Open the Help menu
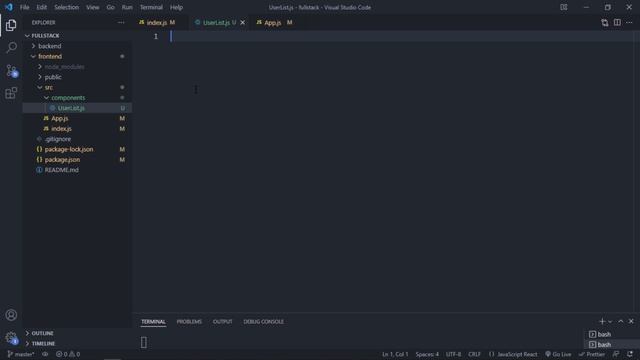640x360 pixels. pyautogui.click(x=176, y=7)
